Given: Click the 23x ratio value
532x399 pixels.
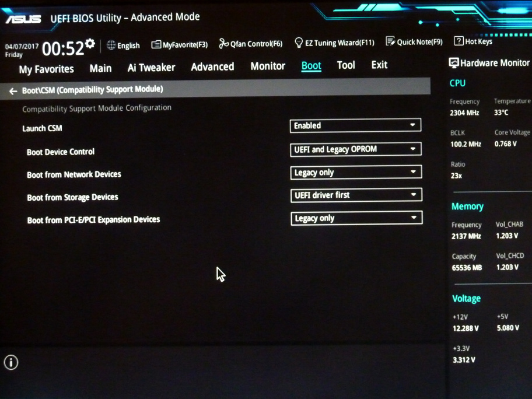Looking at the screenshot, I should tap(456, 176).
